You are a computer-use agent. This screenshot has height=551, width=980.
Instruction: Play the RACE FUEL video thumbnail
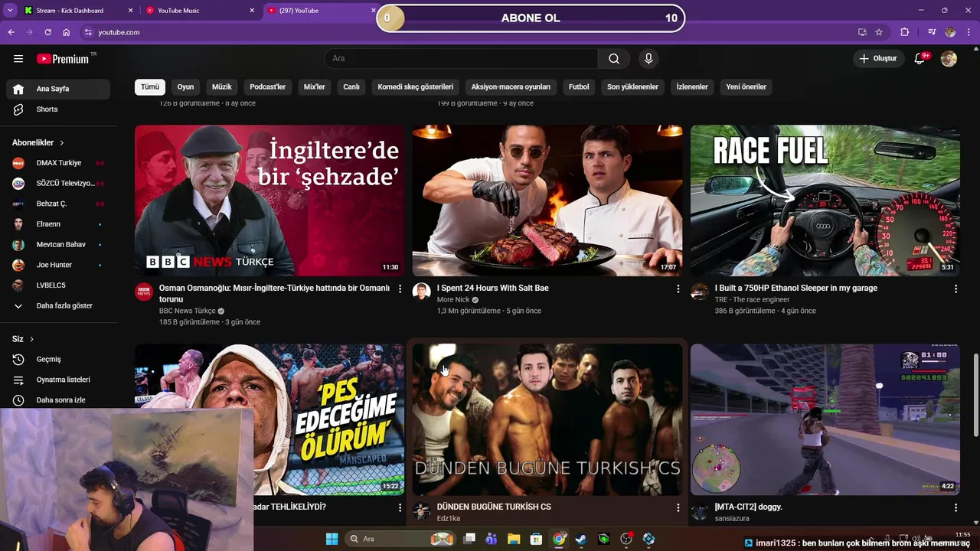click(x=825, y=201)
